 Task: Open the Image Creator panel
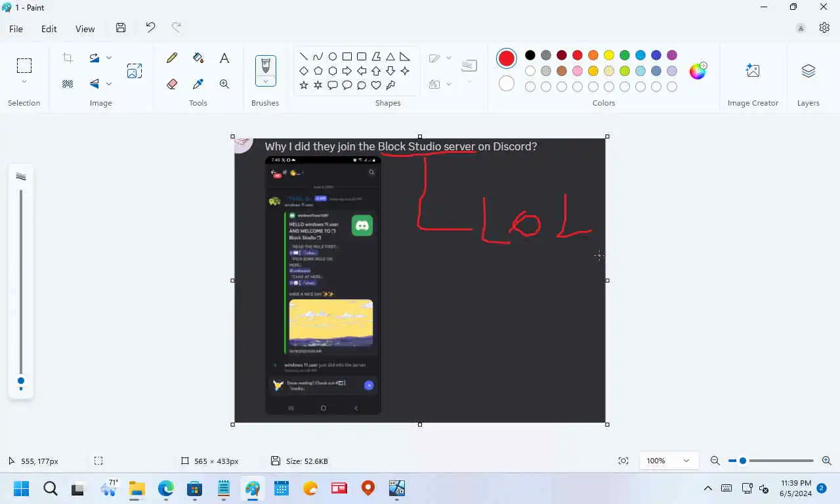pos(753,71)
